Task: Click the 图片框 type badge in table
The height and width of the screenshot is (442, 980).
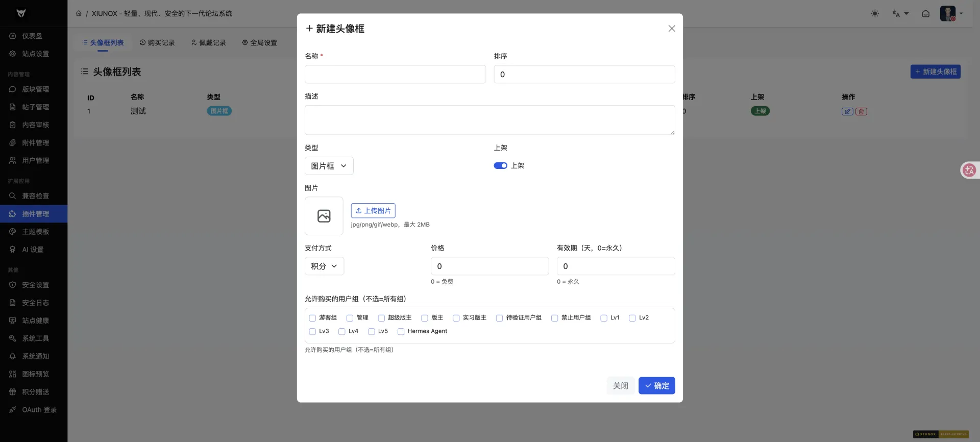Action: point(219,111)
